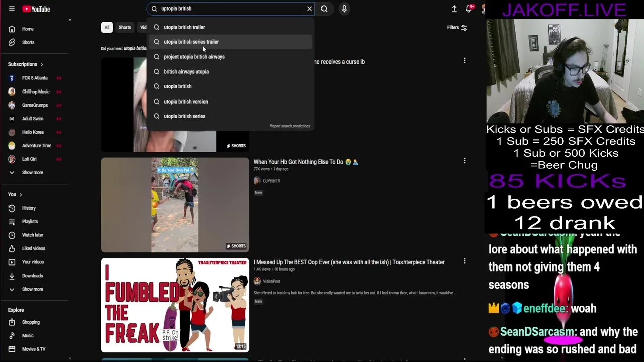
Task: Open 'Movies & TV' under Explore
Action: [35, 349]
